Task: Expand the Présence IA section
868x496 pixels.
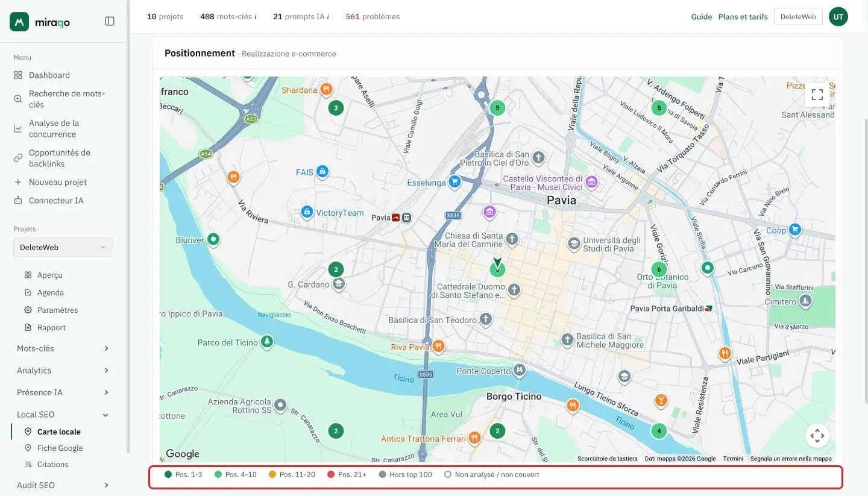Action: click(x=63, y=392)
